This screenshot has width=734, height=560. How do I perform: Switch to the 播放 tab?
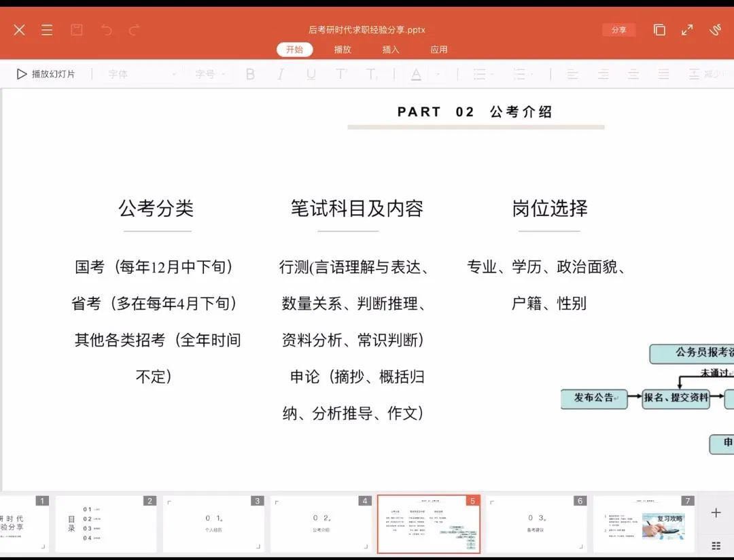343,50
